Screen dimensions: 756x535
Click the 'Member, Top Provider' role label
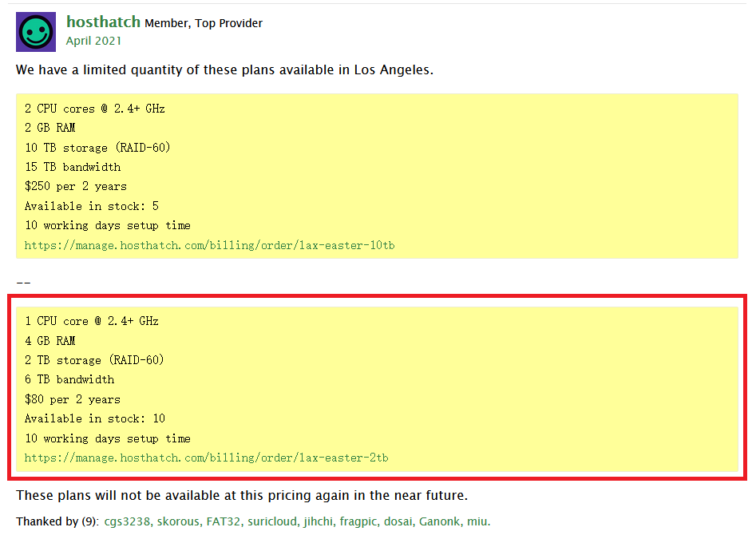204,23
